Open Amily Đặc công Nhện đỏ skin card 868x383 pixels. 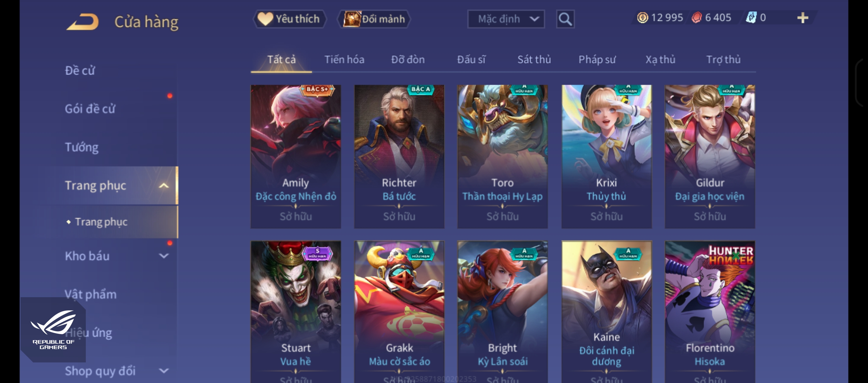296,156
